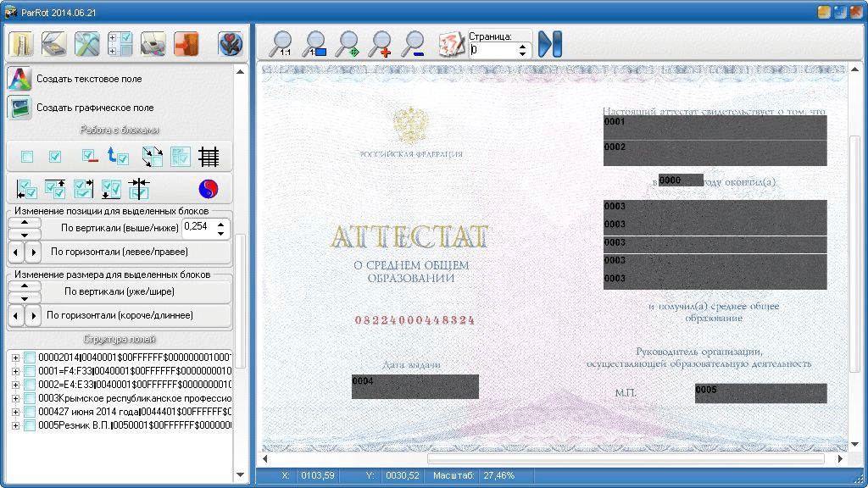
Task: Expand the 0003Крымское республиканское tree node
Action: pos(15,398)
